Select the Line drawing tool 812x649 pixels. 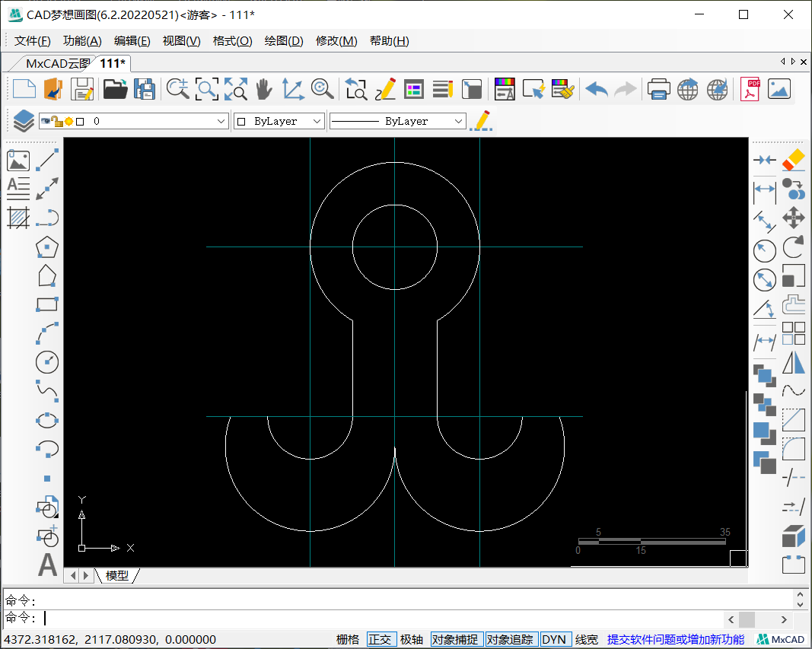click(x=47, y=160)
